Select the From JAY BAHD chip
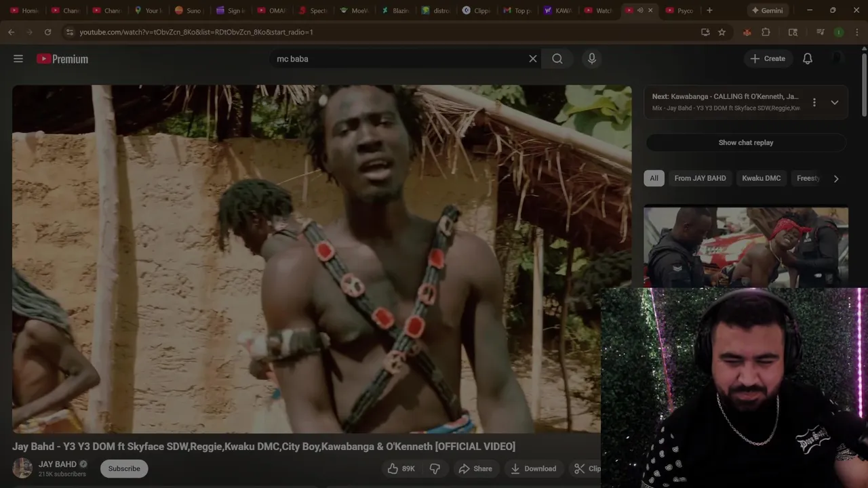 coord(700,178)
